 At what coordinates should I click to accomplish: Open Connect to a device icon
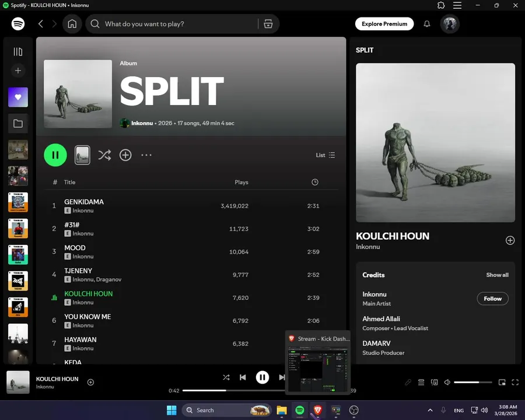pyautogui.click(x=434, y=382)
